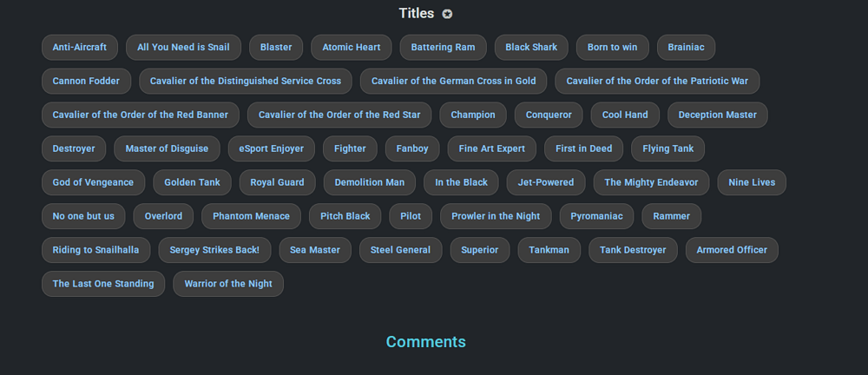Open the Atomic Heart title tag
Screen dimensions: 868x375
coord(352,47)
